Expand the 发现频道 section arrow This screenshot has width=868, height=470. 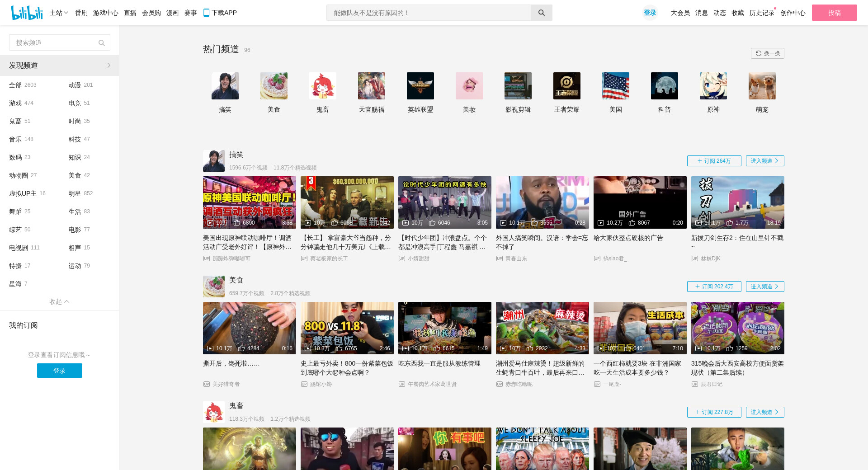coord(108,66)
